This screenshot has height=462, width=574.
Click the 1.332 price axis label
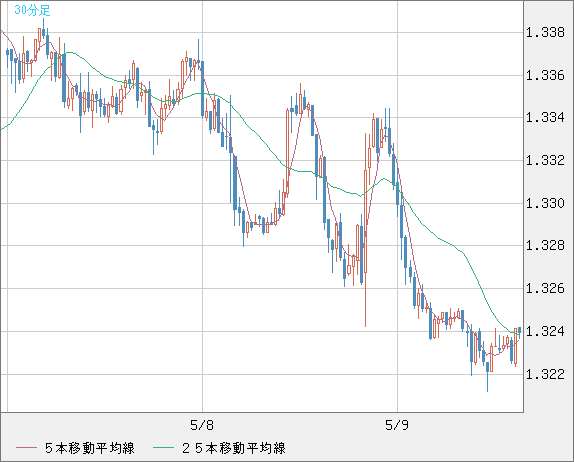coord(545,160)
